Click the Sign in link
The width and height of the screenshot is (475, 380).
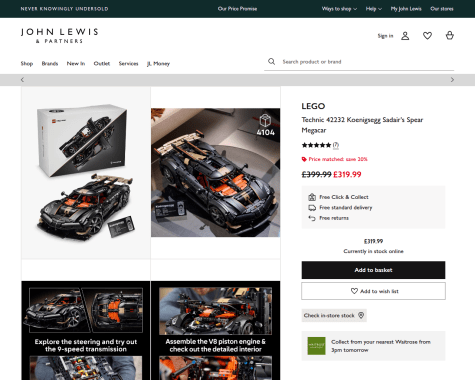[385, 36]
